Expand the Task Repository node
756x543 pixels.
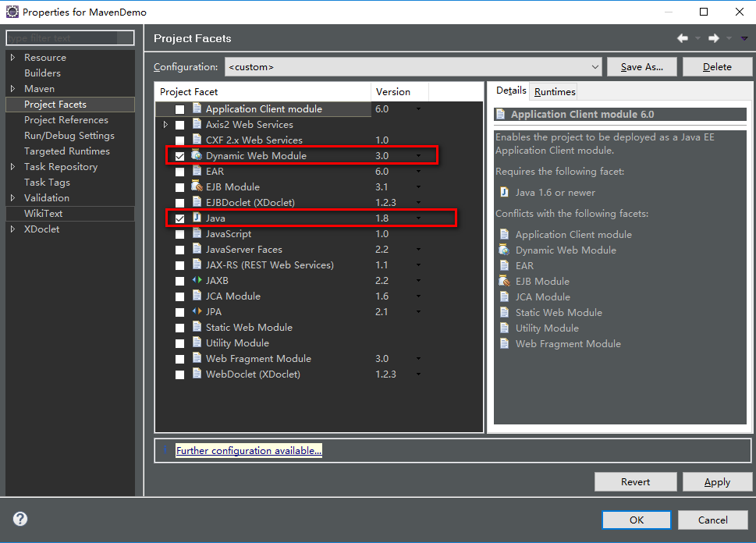coord(13,166)
